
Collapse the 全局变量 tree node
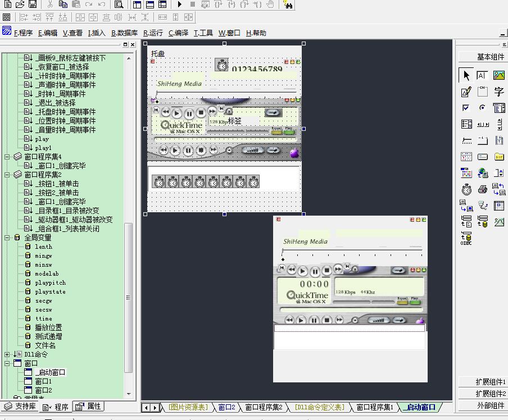point(7,238)
